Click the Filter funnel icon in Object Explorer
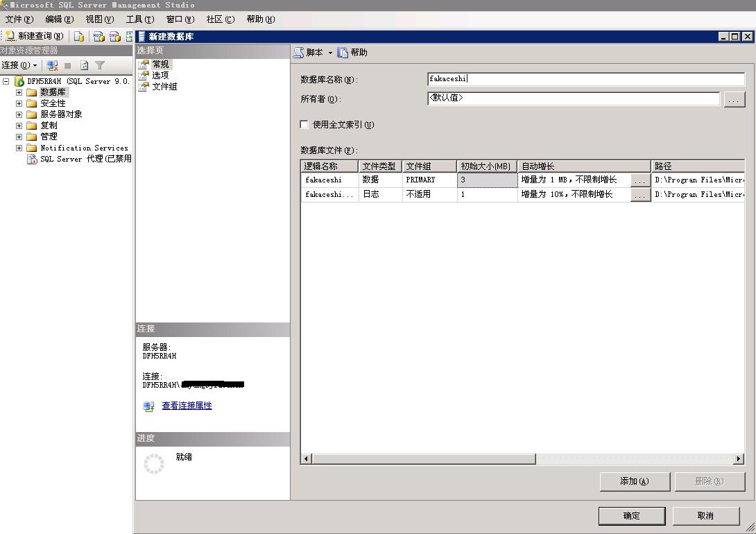Image resolution: width=756 pixels, height=534 pixels. coord(100,65)
